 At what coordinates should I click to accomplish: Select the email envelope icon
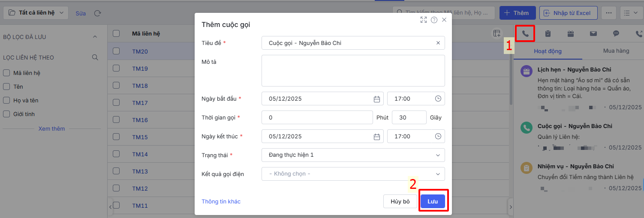point(593,33)
